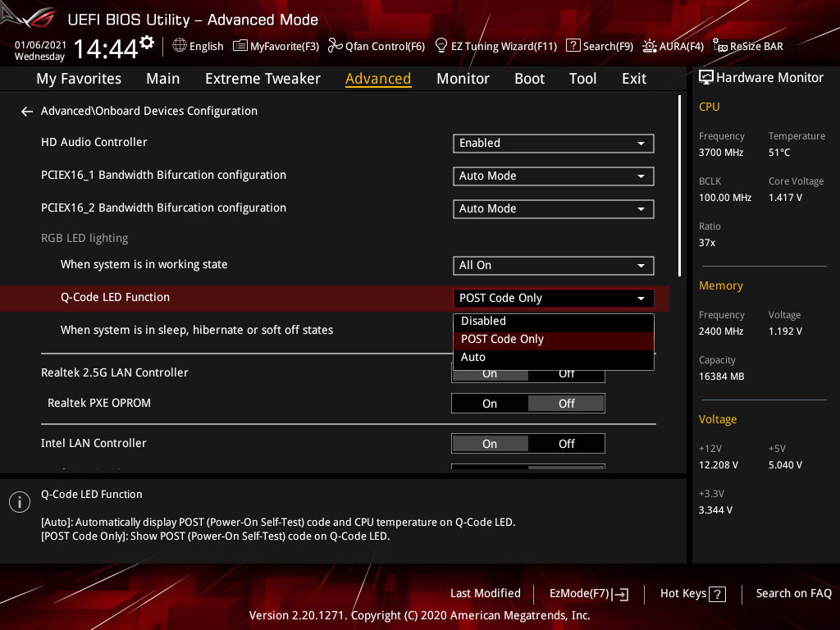Click CPU temperature value 51°C
Image resolution: width=840 pixels, height=630 pixels.
click(779, 153)
